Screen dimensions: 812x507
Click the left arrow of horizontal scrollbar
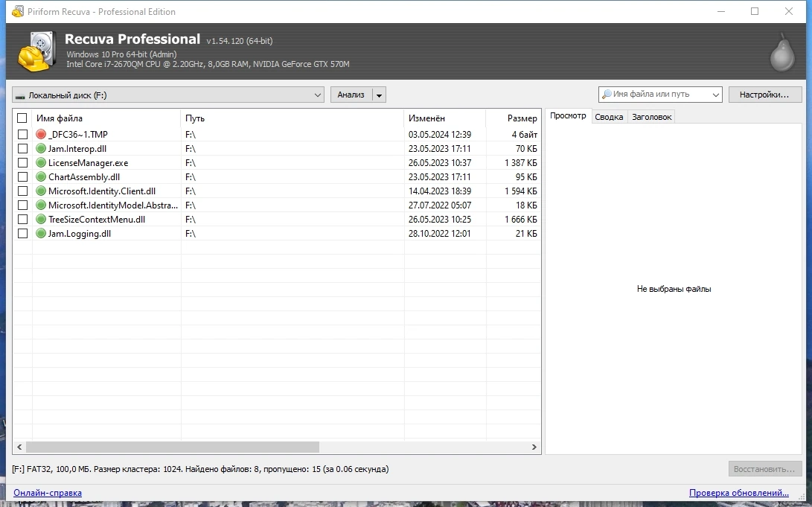coord(19,447)
